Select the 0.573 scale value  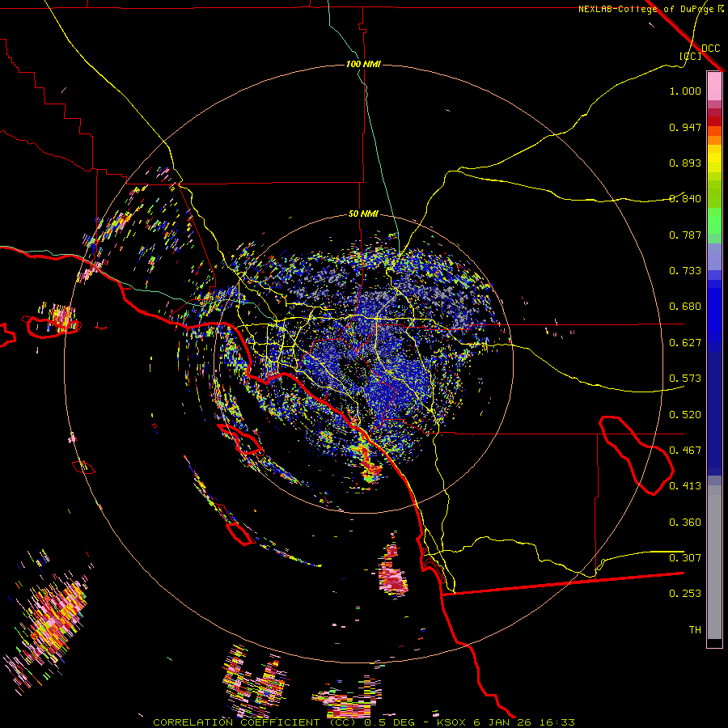point(685,379)
